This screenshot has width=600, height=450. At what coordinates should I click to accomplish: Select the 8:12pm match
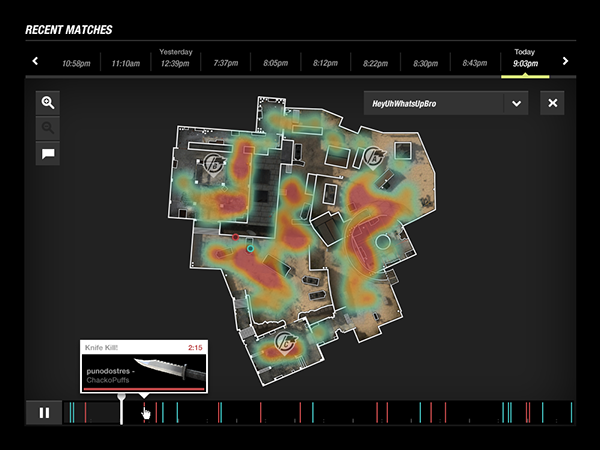coord(326,63)
